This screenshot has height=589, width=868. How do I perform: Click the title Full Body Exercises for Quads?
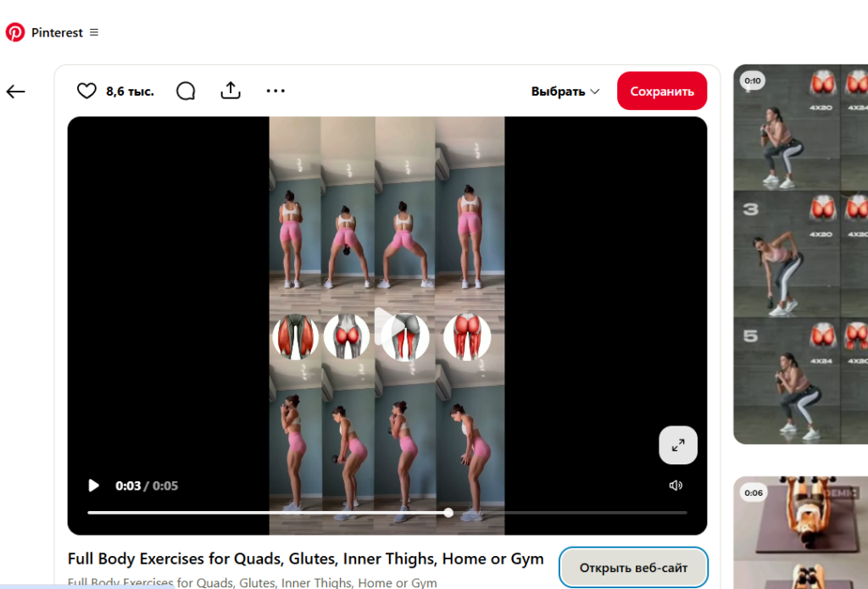pyautogui.click(x=305, y=558)
